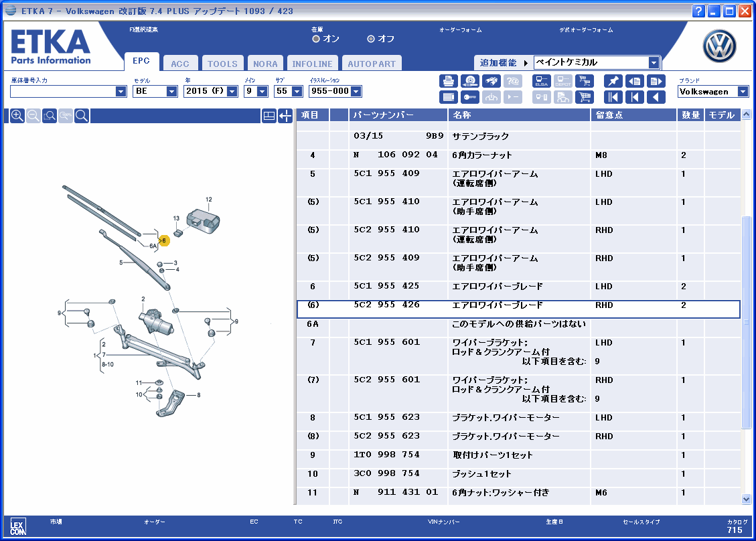Switch to the NORA tab
The image size is (756, 541).
[x=266, y=64]
